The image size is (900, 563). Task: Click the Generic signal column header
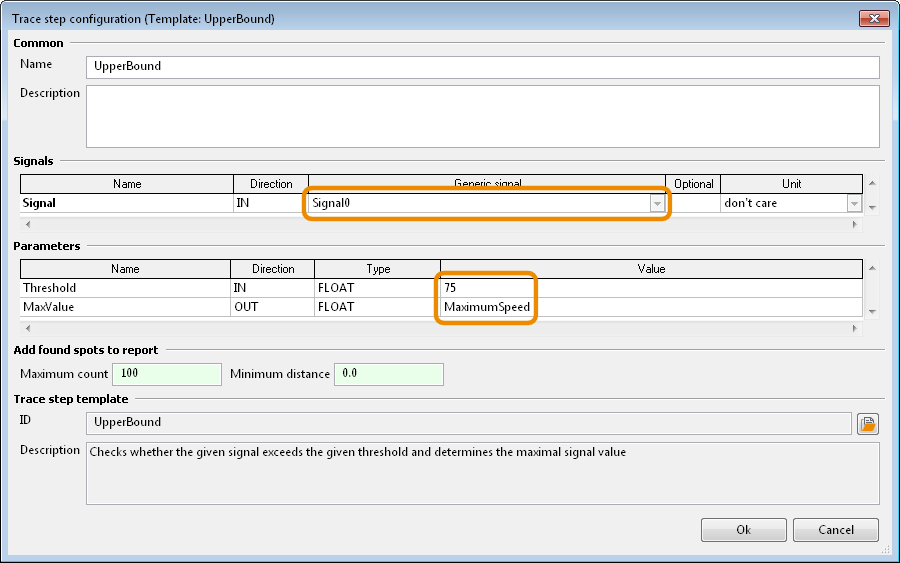click(487, 184)
